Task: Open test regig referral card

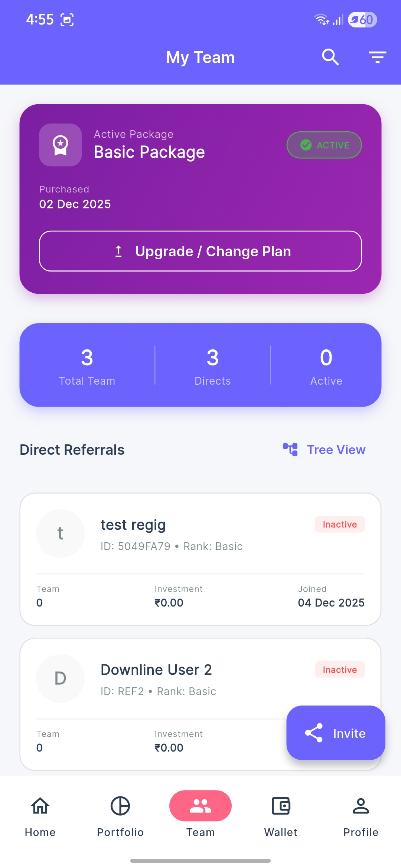Action: point(200,559)
